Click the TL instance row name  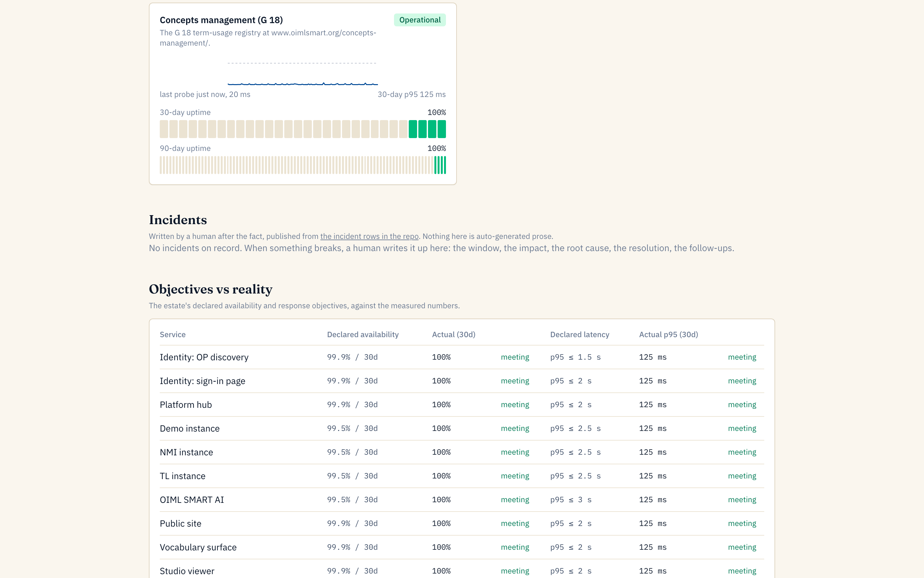click(183, 476)
